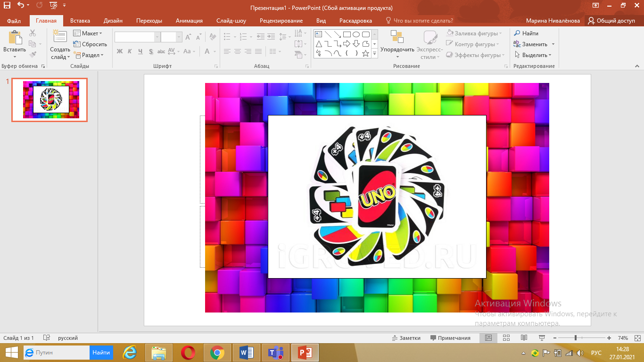The width and height of the screenshot is (644, 362).
Task: Undo the last action
Action: pos(21,6)
